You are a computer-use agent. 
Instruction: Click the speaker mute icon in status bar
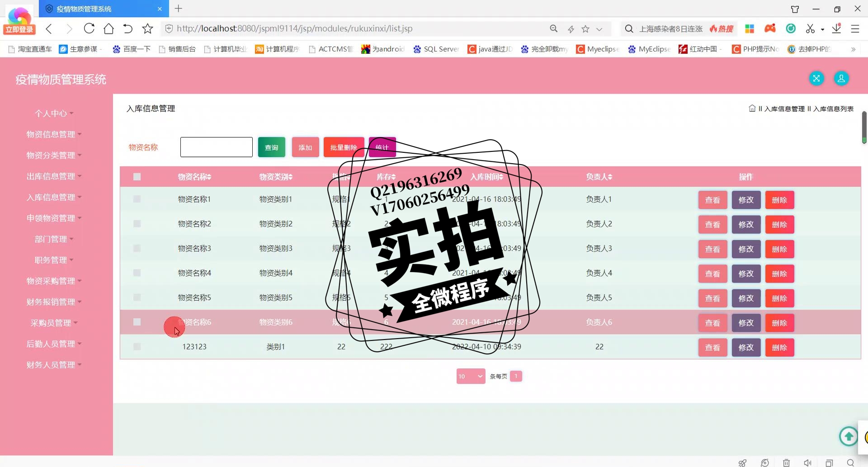point(807,462)
